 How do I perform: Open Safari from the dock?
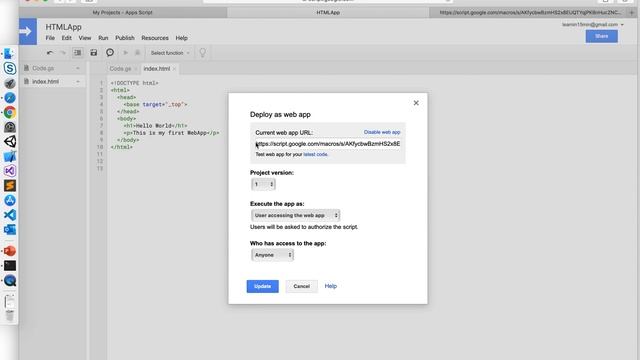point(10,98)
